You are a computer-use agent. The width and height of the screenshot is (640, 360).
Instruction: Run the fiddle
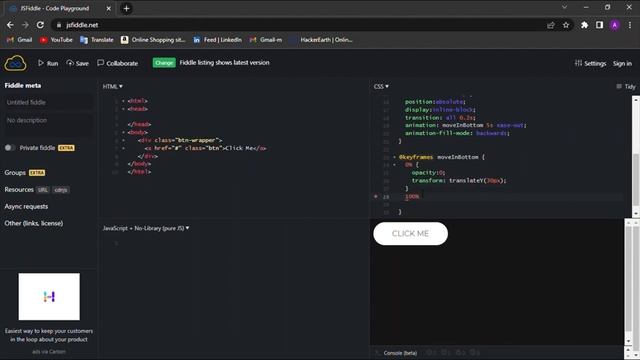tap(48, 63)
